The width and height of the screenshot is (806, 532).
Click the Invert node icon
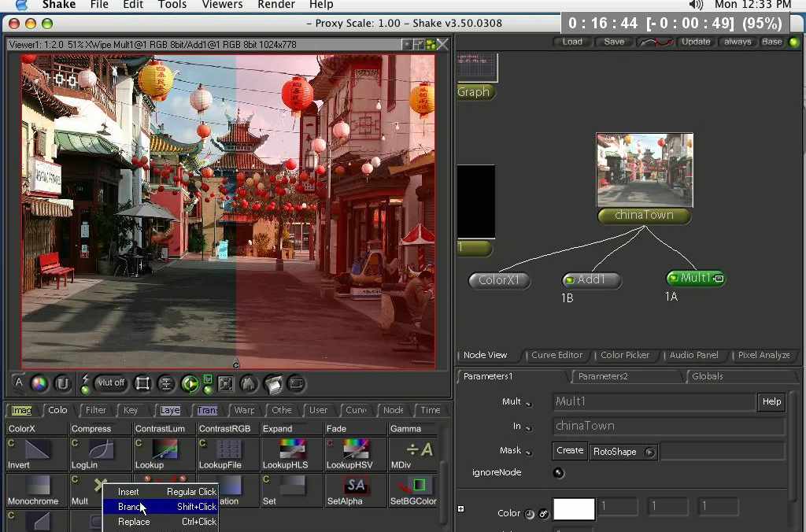pyautogui.click(x=36, y=449)
